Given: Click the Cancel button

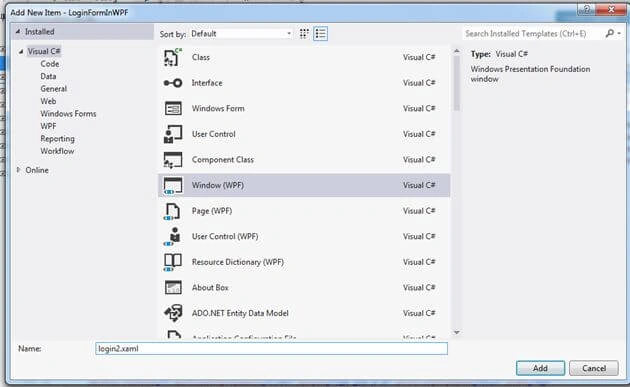Looking at the screenshot, I should [594, 368].
